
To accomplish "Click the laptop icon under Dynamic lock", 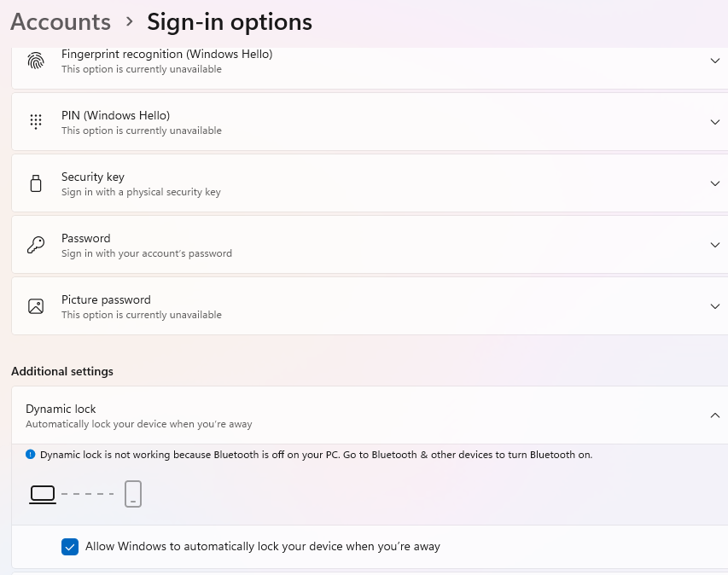I will [43, 494].
